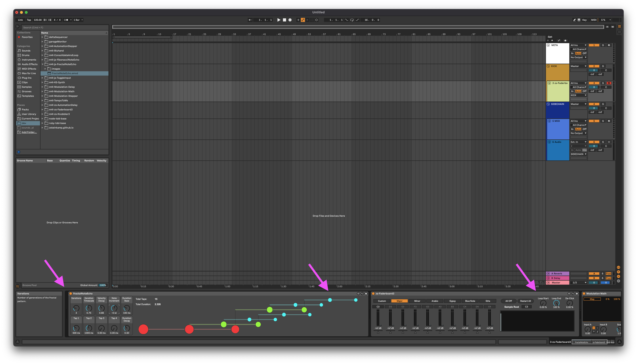Viewport: 637px width, 364px height.
Task: Open the META track All Ins dropdown
Action: (578, 45)
